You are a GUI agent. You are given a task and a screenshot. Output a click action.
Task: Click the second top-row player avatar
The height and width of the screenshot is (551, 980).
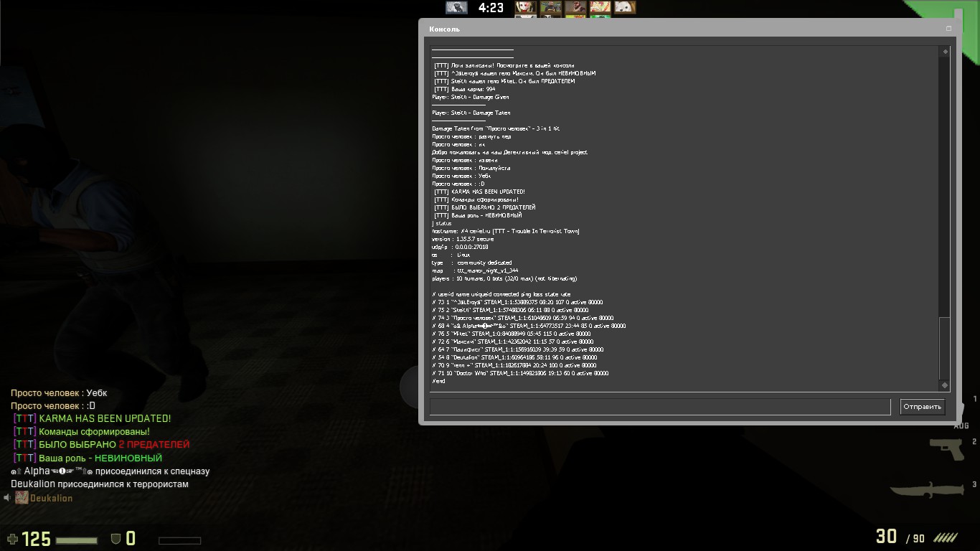coord(551,8)
